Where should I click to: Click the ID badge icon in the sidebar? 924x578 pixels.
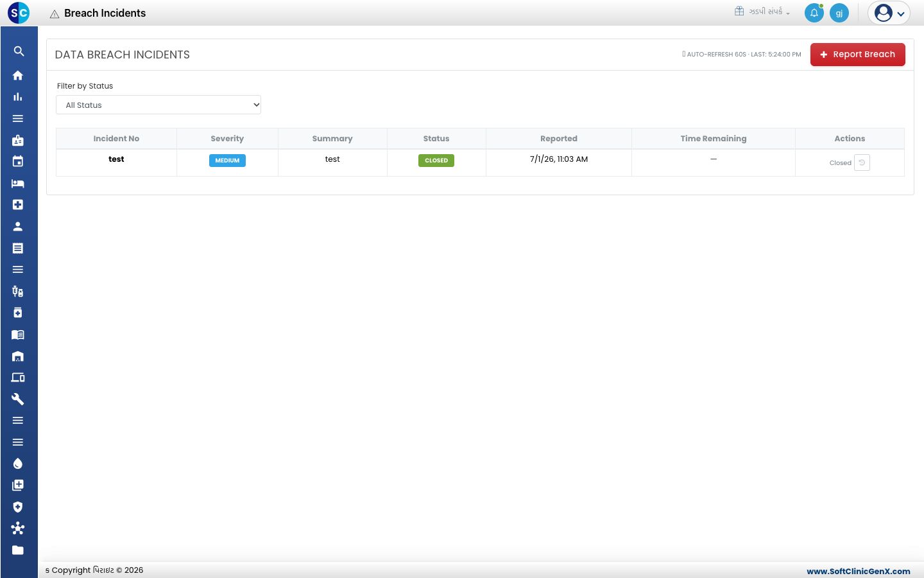pos(18,140)
